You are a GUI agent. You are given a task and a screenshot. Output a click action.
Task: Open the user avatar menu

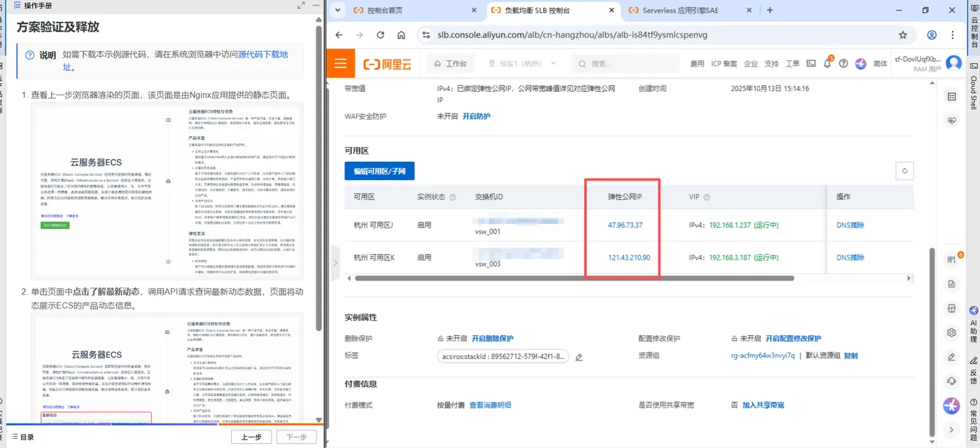953,63
